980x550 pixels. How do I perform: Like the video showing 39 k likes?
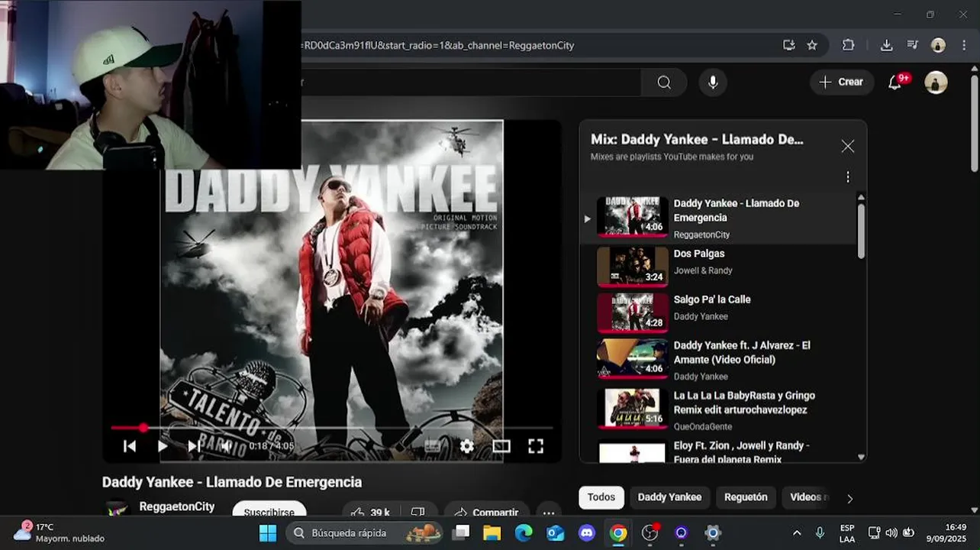point(370,511)
